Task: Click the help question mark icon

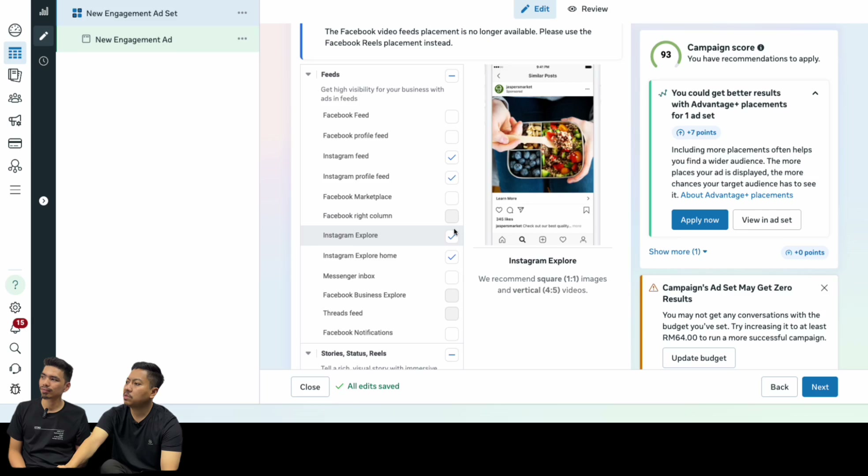Action: 15,285
